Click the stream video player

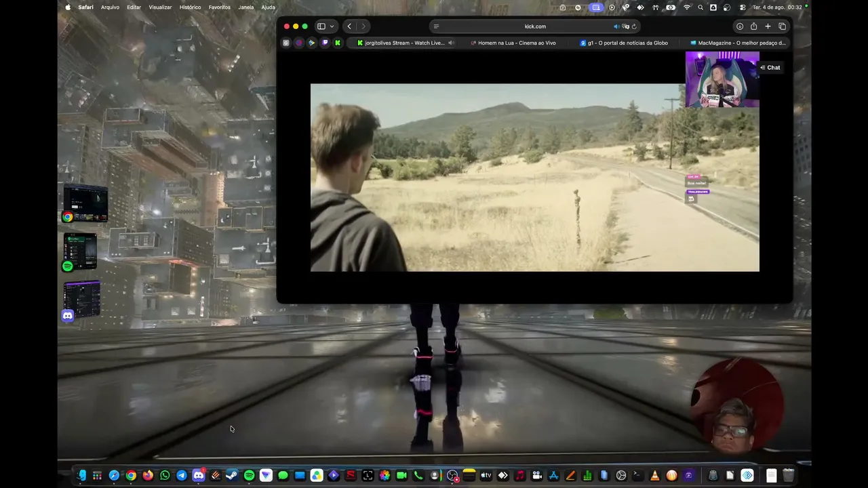[535, 178]
